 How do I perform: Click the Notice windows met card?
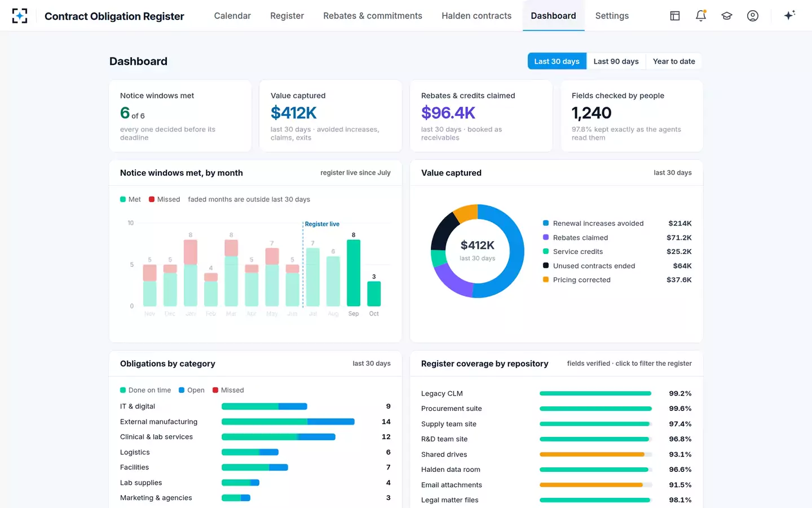[180, 116]
